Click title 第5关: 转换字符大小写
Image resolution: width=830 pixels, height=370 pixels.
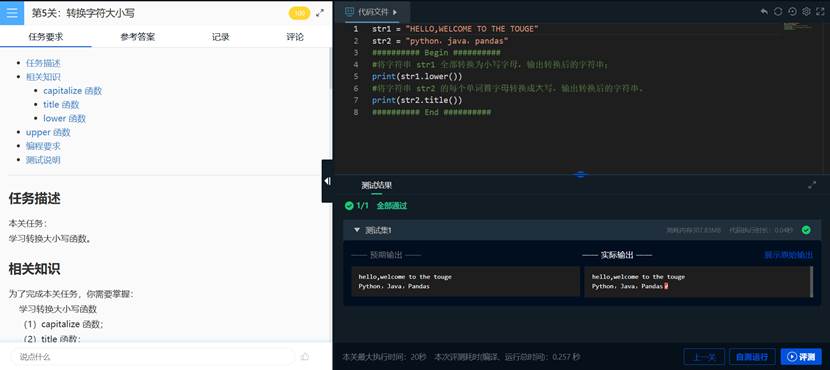click(x=83, y=13)
